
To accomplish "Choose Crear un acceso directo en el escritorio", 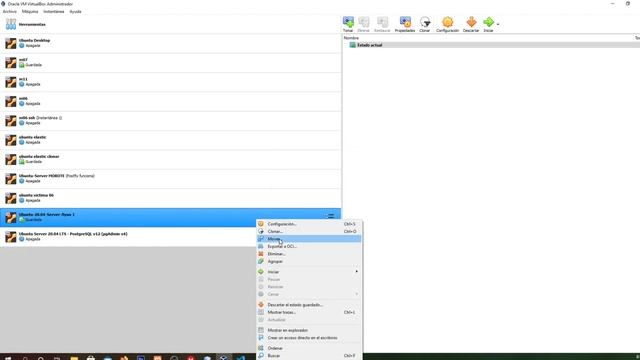I will [309, 338].
